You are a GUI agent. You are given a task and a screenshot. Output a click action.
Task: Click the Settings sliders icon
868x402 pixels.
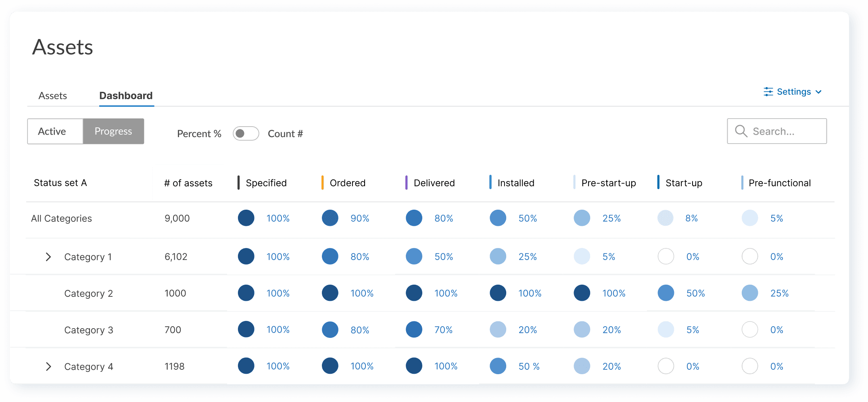click(x=768, y=92)
